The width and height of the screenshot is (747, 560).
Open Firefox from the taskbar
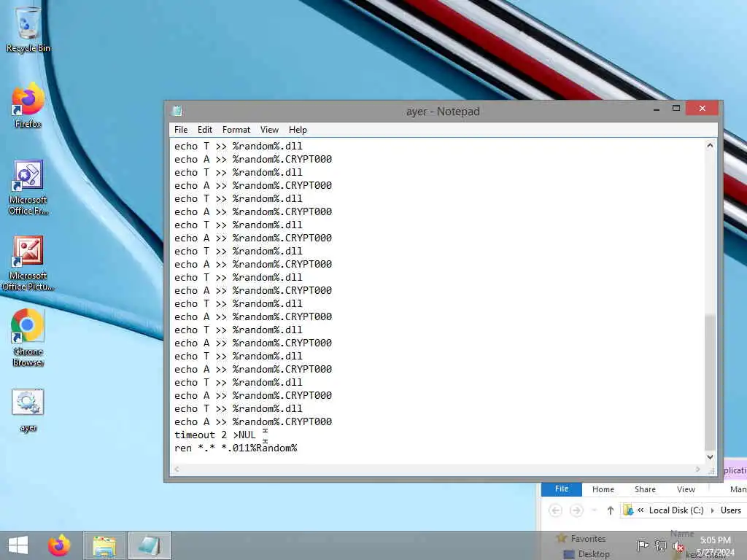[59, 545]
